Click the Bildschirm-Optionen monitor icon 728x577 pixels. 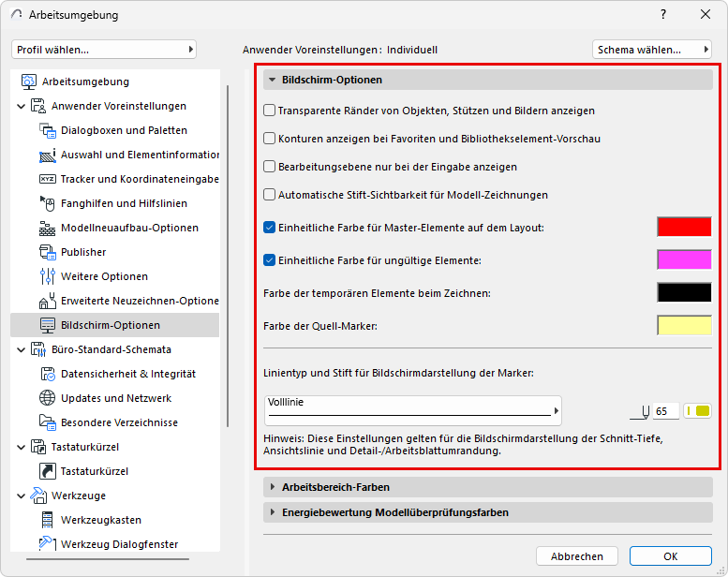pyautogui.click(x=48, y=325)
